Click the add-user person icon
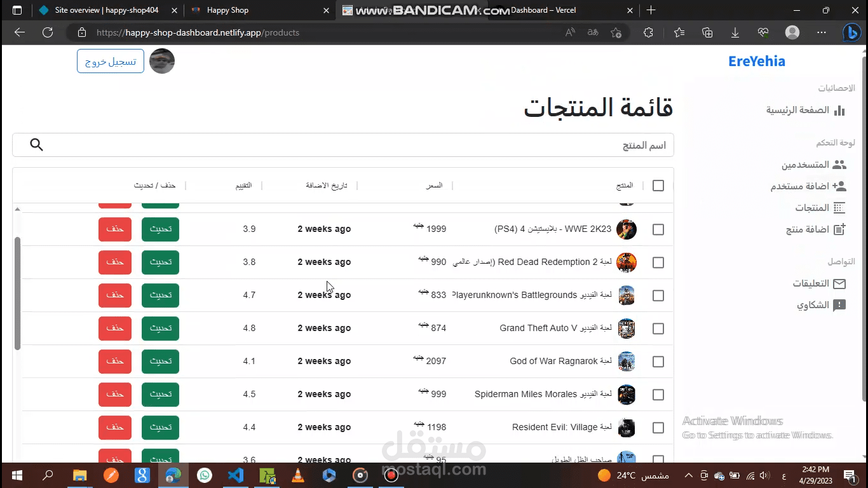 (x=840, y=186)
